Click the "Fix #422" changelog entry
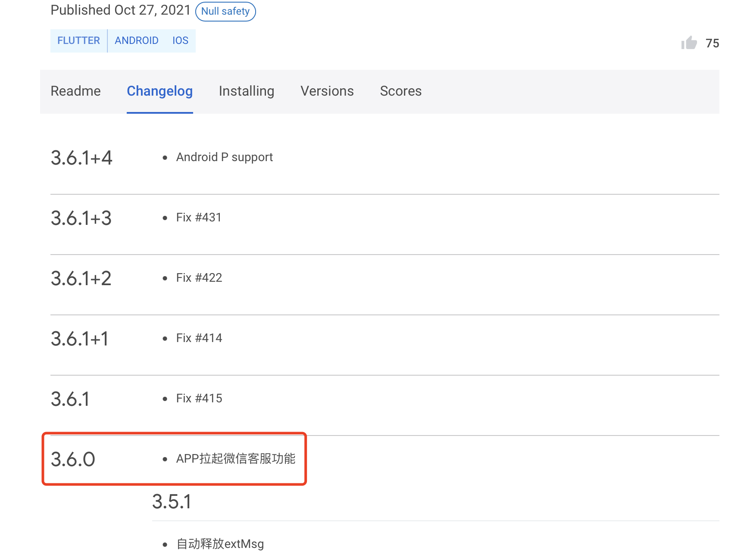 tap(199, 278)
